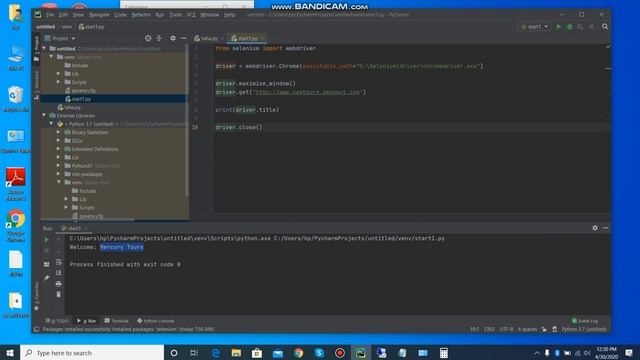Expand the Lib folder under venv

tap(59, 73)
